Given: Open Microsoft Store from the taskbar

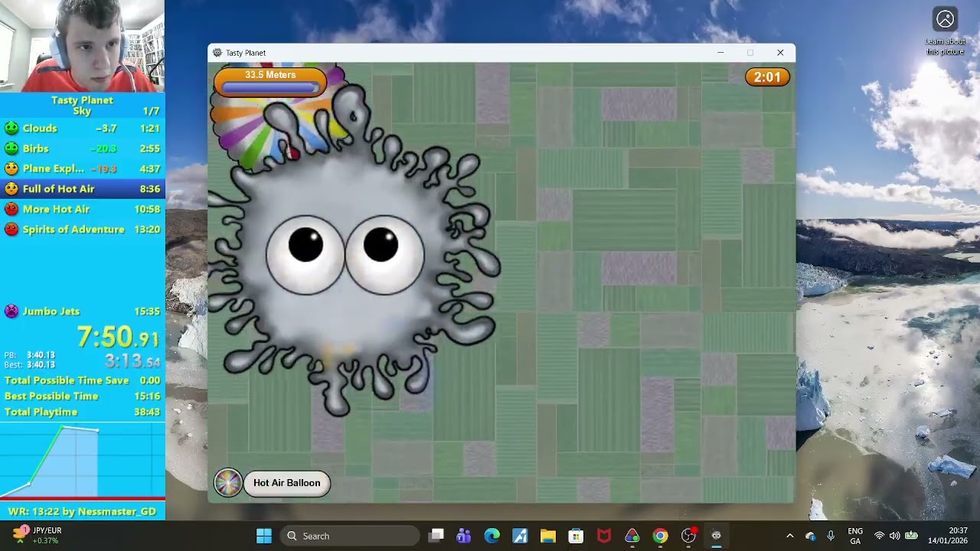Looking at the screenshot, I should tap(576, 536).
